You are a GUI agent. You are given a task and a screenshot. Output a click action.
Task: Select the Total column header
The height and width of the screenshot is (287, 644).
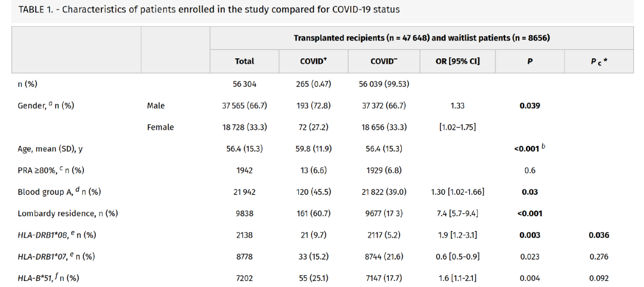coord(244,61)
